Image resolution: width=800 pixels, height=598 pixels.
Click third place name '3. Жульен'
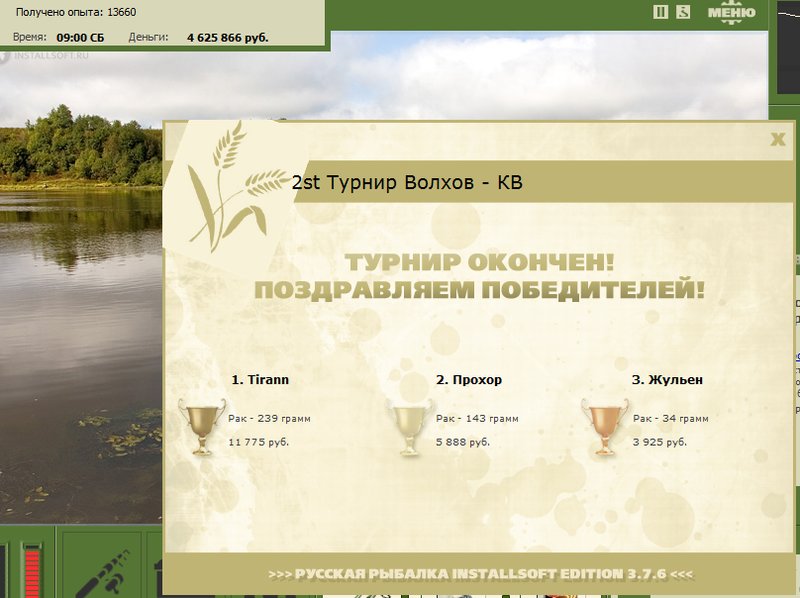(667, 380)
